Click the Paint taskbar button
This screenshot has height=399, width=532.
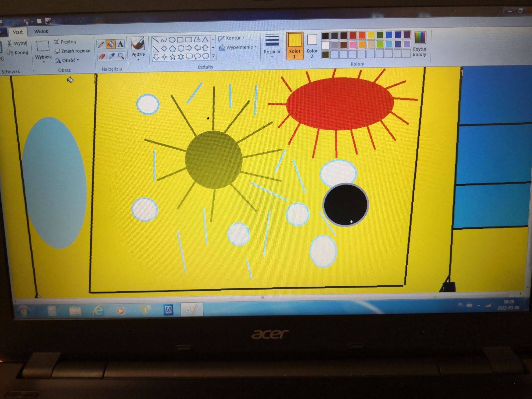[192, 310]
